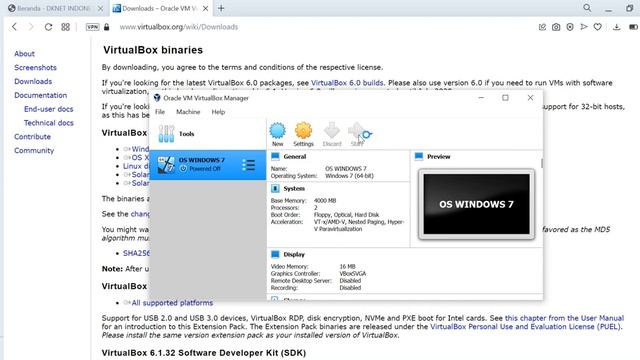The width and height of the screenshot is (640, 360).
Task: Open the OS WINDOWS 7 machine tools menu
Action: (x=248, y=165)
